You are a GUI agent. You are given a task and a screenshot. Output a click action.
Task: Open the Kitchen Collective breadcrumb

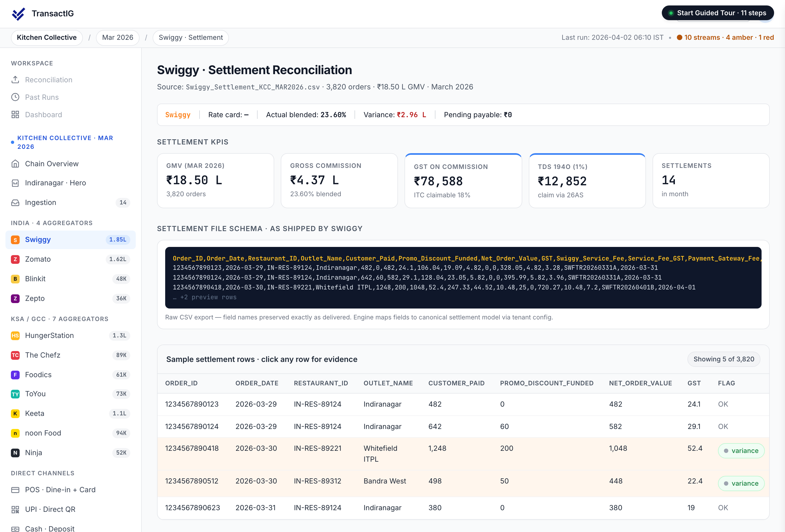coord(47,38)
